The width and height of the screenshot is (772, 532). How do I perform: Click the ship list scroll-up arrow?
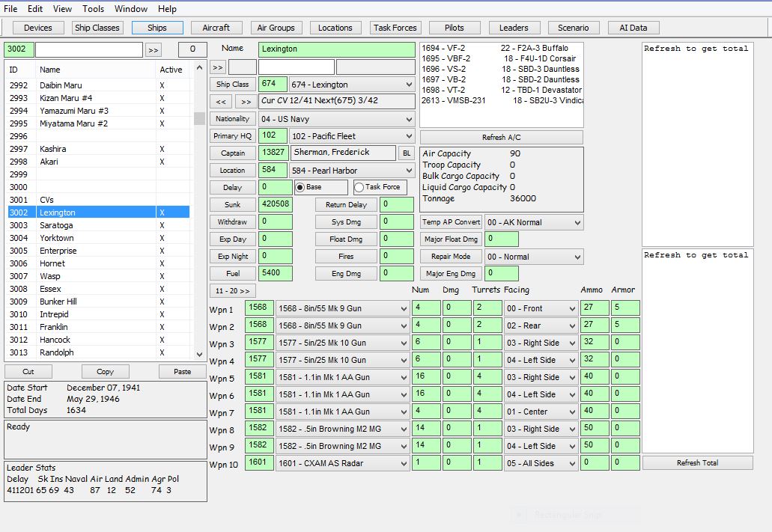click(199, 67)
